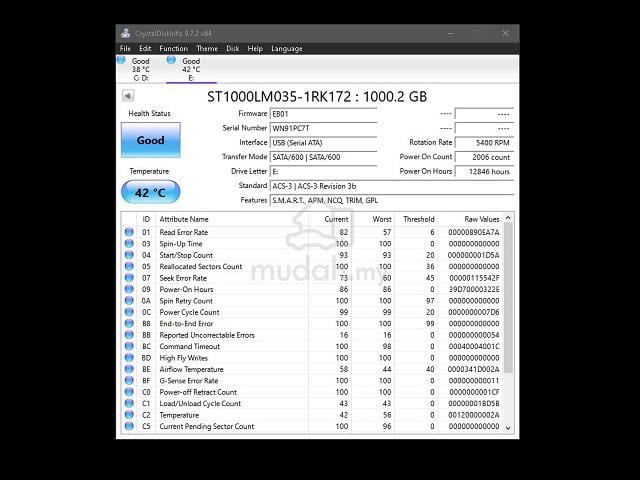Click status icon for Load/Unload Cycle Count
The width and height of the screenshot is (640, 480).
pyautogui.click(x=129, y=403)
